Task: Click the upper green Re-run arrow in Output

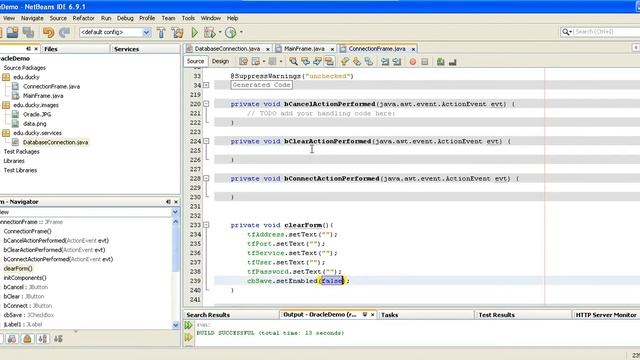Action: coord(188,325)
